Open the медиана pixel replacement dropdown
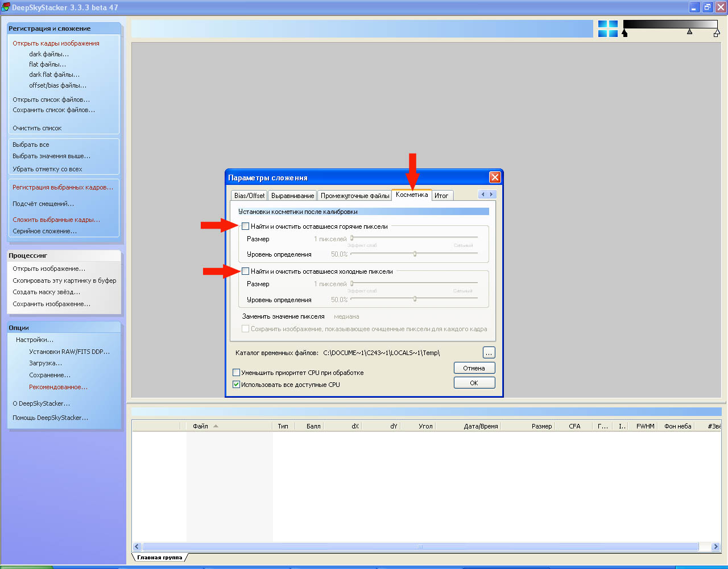Screen dimensions: 728x569 346,316
